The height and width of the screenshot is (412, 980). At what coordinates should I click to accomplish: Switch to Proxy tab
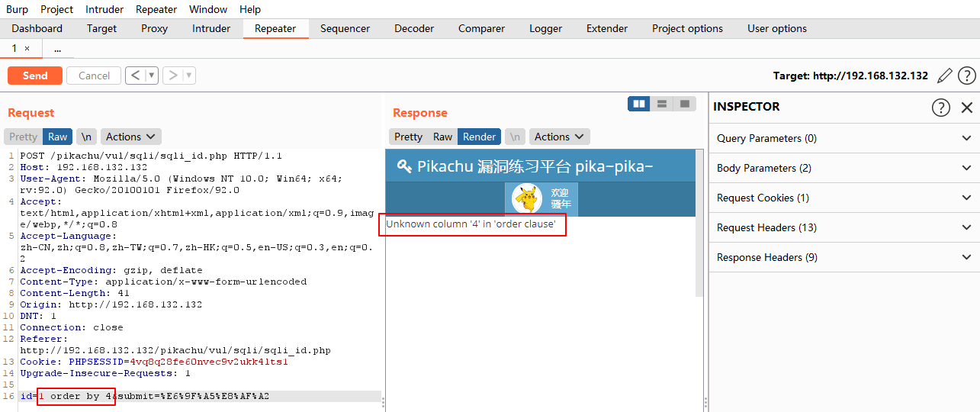[x=155, y=28]
